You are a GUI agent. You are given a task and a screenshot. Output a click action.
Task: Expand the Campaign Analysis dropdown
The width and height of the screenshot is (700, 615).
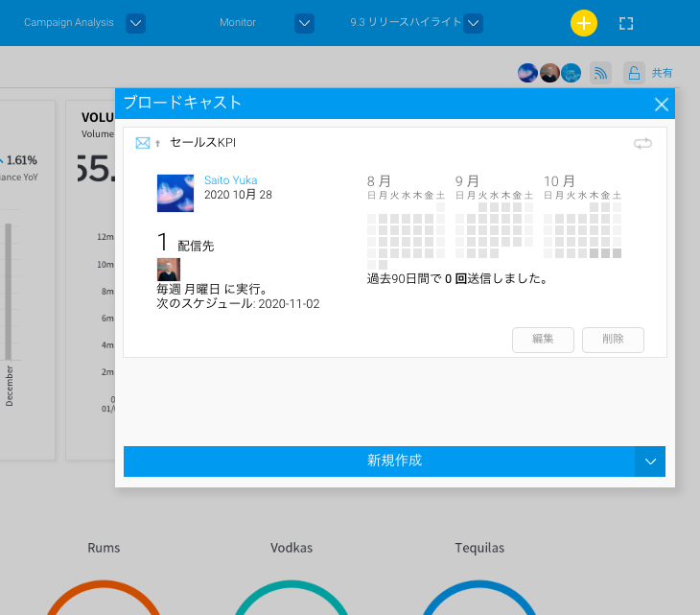[x=135, y=22]
